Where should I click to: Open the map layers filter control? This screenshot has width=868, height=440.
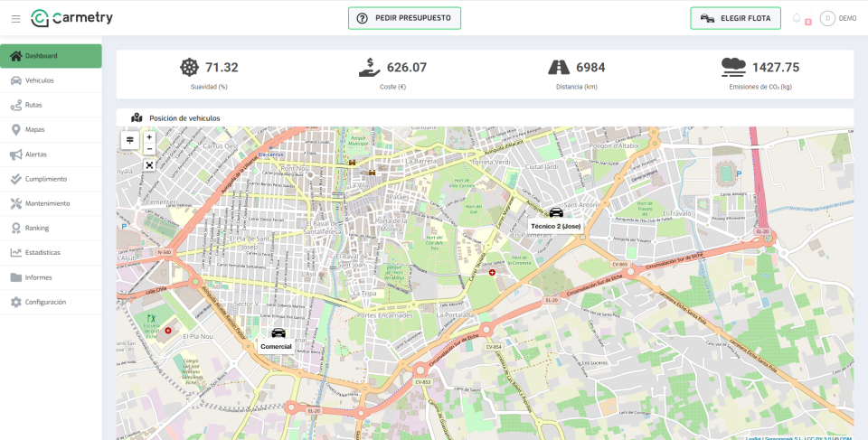130,140
